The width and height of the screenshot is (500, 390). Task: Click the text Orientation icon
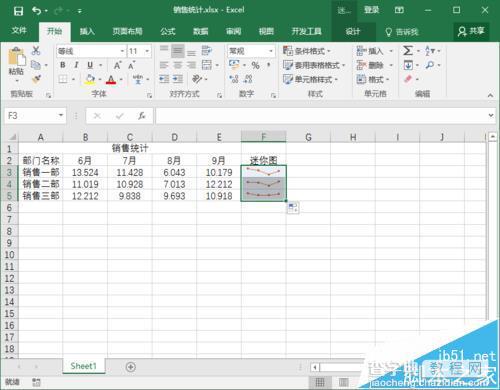pos(197,79)
